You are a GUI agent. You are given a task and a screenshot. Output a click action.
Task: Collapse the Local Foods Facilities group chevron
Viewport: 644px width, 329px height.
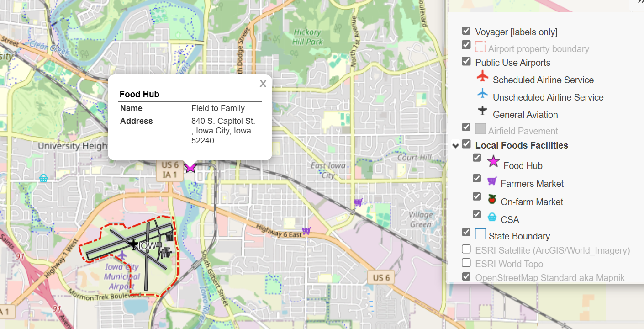[455, 145]
